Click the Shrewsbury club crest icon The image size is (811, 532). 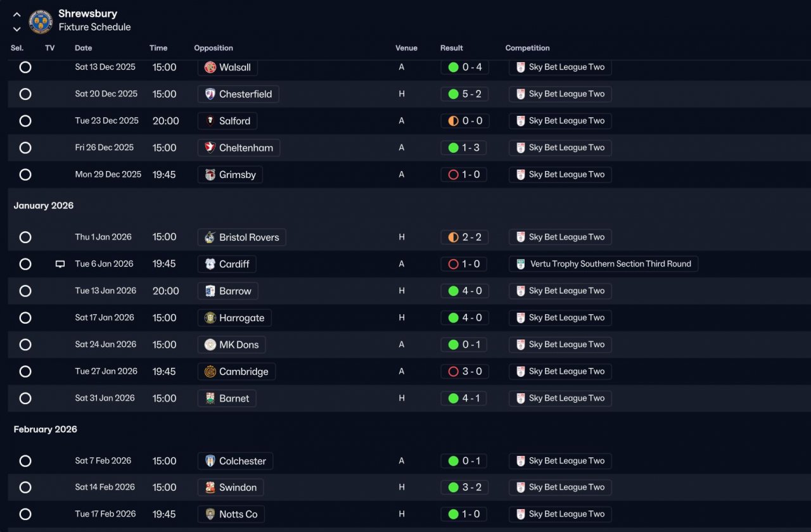[41, 22]
